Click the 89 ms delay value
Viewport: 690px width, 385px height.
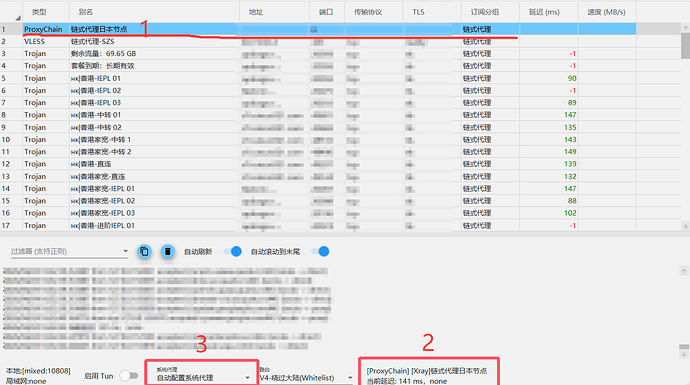click(572, 103)
